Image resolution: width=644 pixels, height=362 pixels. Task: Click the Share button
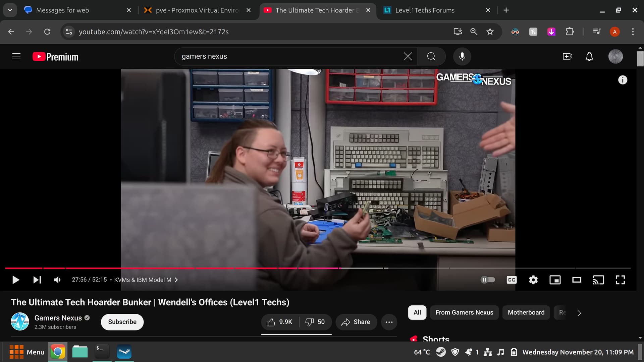point(356,322)
